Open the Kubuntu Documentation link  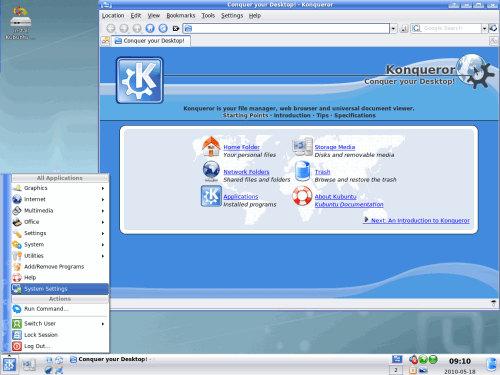coord(349,204)
